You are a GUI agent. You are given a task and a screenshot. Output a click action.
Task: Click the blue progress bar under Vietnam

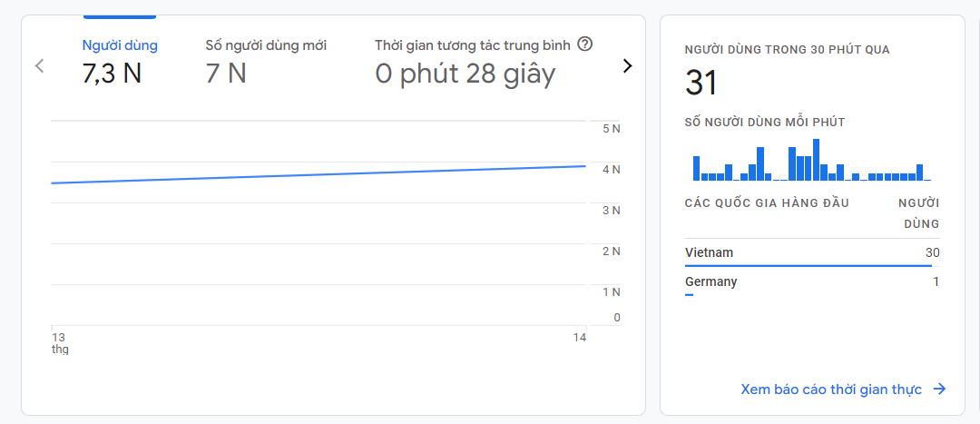808,265
